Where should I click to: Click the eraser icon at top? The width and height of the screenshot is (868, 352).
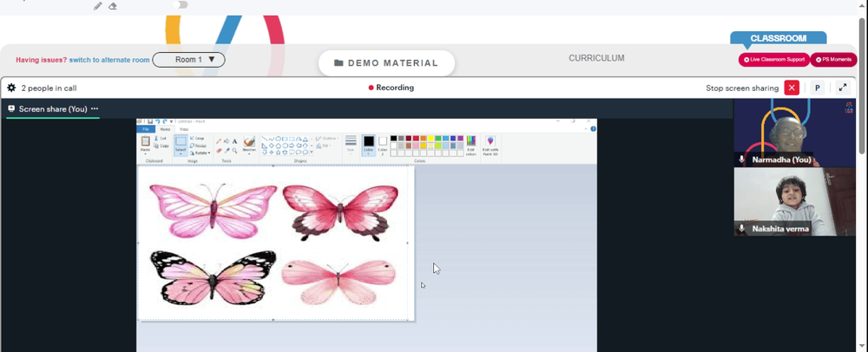pyautogui.click(x=112, y=6)
